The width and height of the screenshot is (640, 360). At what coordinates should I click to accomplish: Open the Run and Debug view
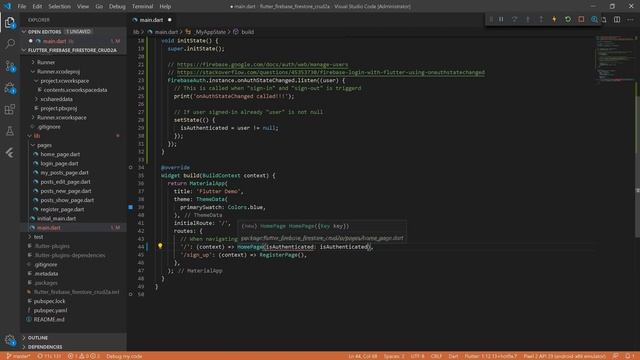[x=10, y=87]
